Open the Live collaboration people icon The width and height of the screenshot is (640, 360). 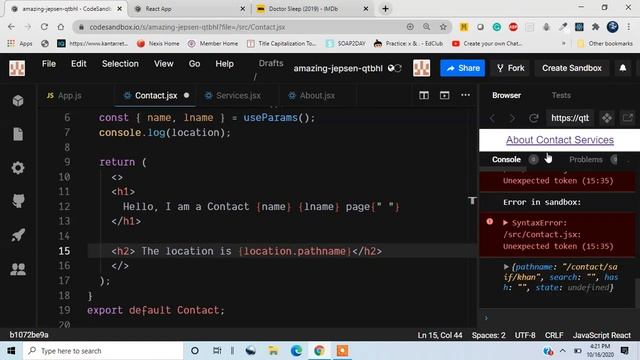18,269
